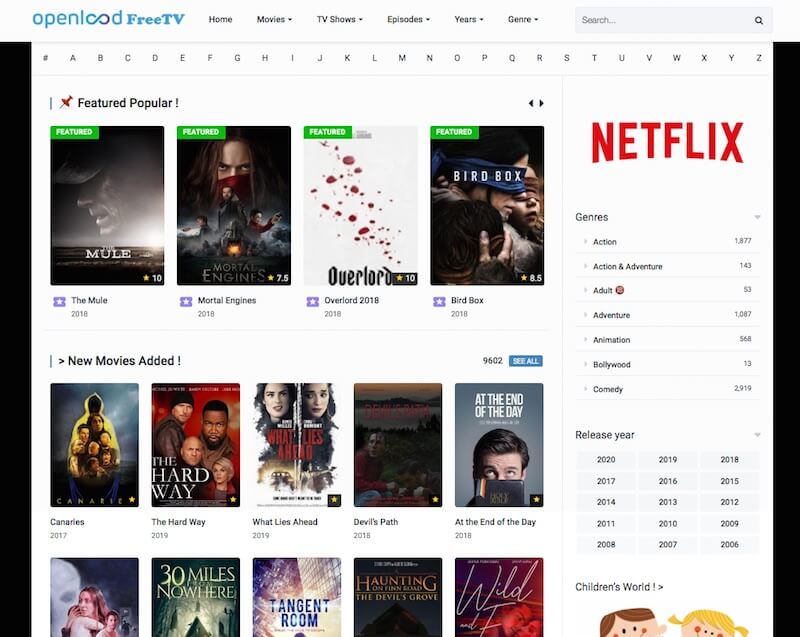Filter titles by letter A
Viewport: 800px width, 637px height.
[73, 58]
